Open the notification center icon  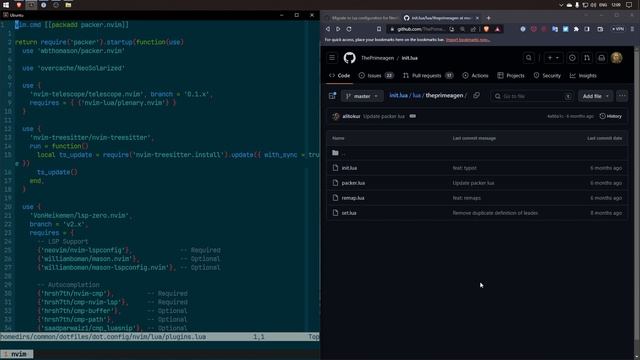(x=629, y=5)
